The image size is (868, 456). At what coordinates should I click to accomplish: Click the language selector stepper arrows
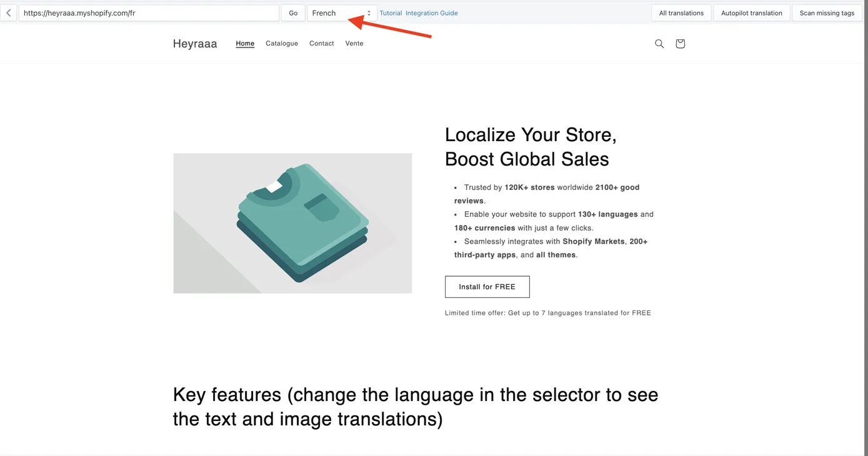369,13
